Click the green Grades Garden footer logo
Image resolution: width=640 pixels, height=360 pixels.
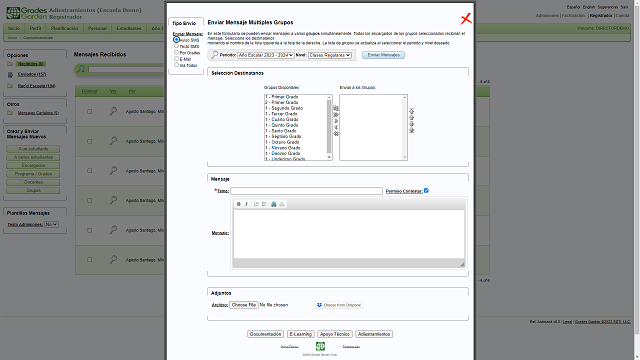point(320,346)
